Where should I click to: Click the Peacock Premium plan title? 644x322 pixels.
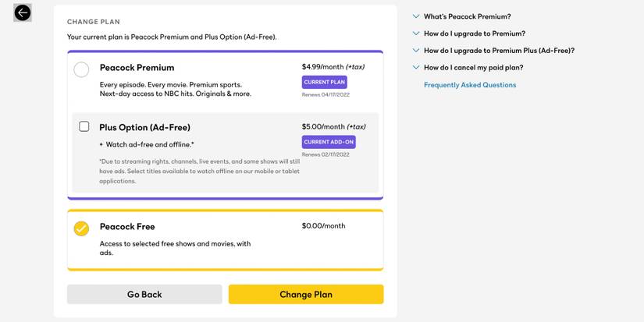tap(137, 68)
